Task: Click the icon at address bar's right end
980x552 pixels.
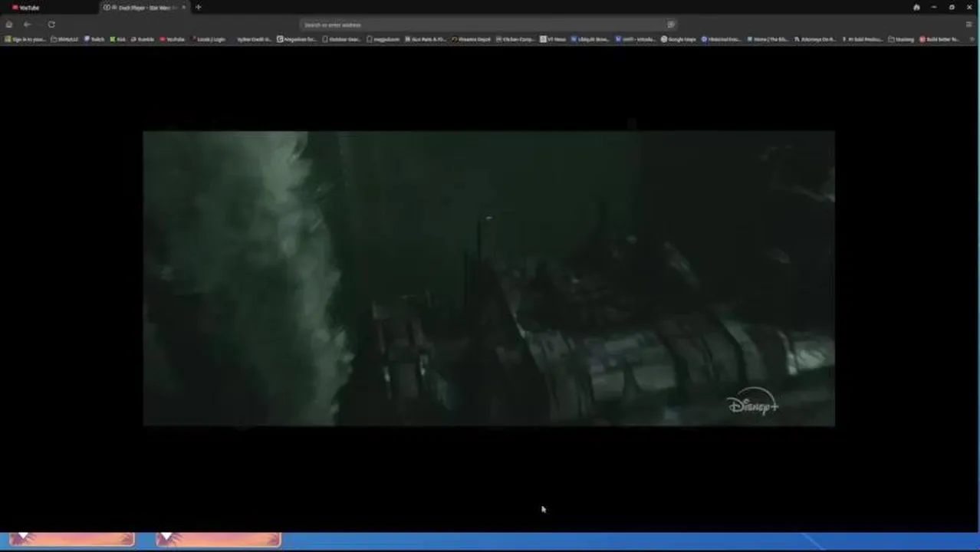Action: click(x=671, y=25)
